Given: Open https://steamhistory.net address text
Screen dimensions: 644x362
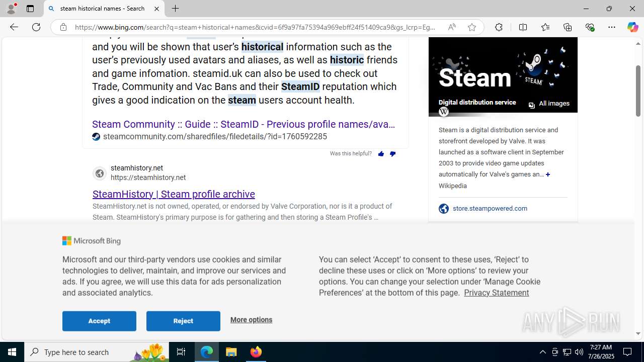Looking at the screenshot, I should pyautogui.click(x=148, y=177).
